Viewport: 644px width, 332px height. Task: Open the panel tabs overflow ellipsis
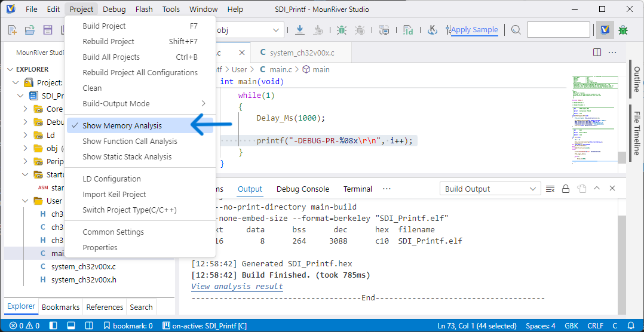[x=387, y=189]
